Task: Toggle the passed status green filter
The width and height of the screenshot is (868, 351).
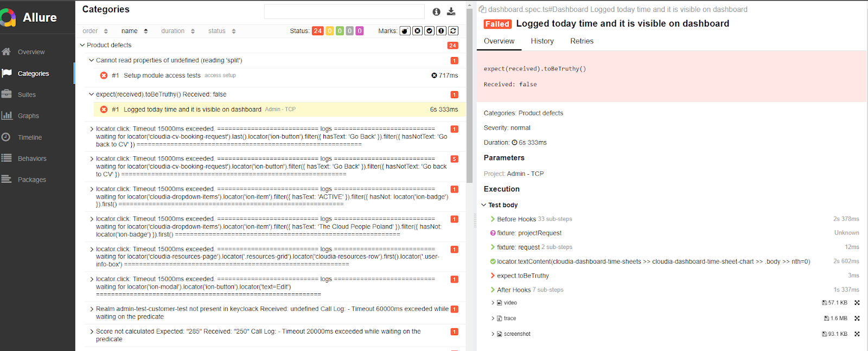Action: [340, 31]
